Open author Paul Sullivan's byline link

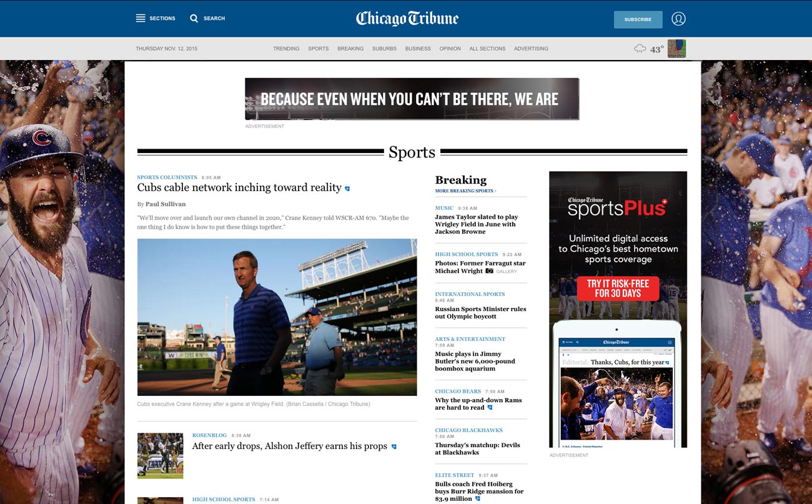tap(166, 204)
